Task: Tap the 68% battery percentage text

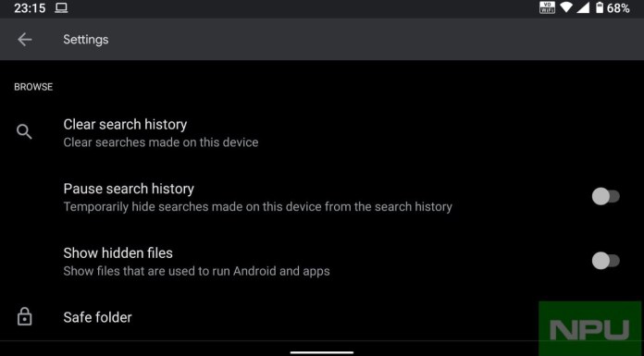Action: click(618, 7)
